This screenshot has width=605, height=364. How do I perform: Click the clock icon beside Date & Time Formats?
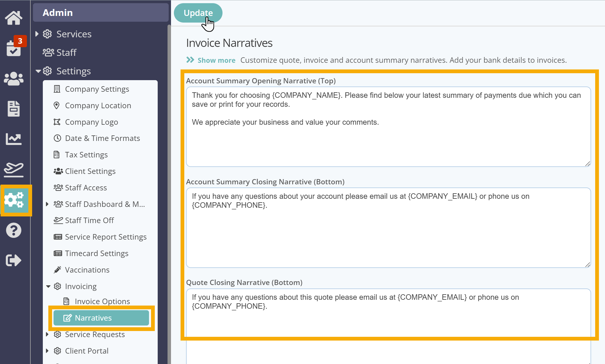click(57, 138)
